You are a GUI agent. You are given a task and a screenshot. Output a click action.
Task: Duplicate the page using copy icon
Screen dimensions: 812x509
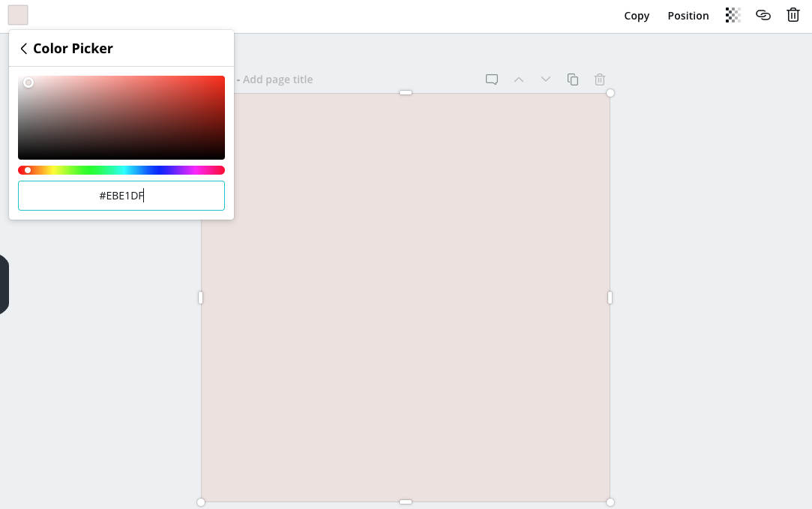point(572,79)
